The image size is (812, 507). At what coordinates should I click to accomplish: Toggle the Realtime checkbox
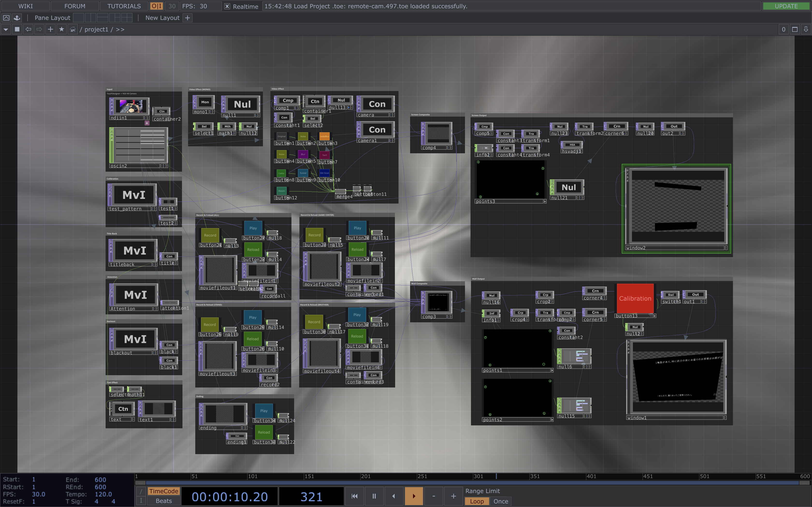pos(227,6)
